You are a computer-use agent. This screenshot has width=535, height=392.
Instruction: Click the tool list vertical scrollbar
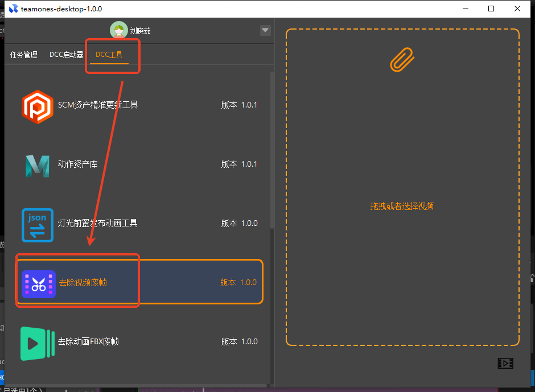pos(271,148)
